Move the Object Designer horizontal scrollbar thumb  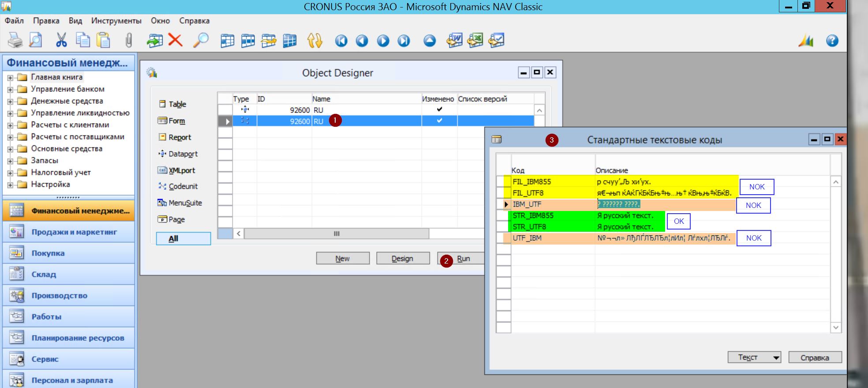[337, 234]
